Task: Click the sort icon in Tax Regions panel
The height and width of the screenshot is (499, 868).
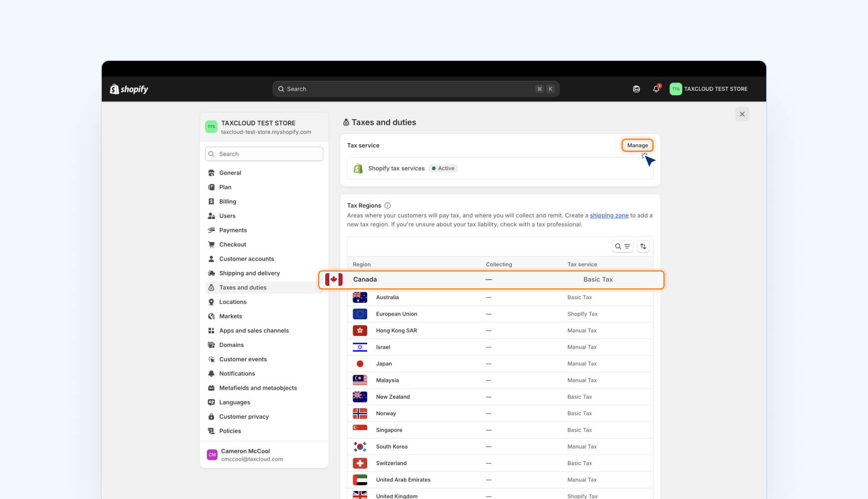Action: [x=643, y=246]
